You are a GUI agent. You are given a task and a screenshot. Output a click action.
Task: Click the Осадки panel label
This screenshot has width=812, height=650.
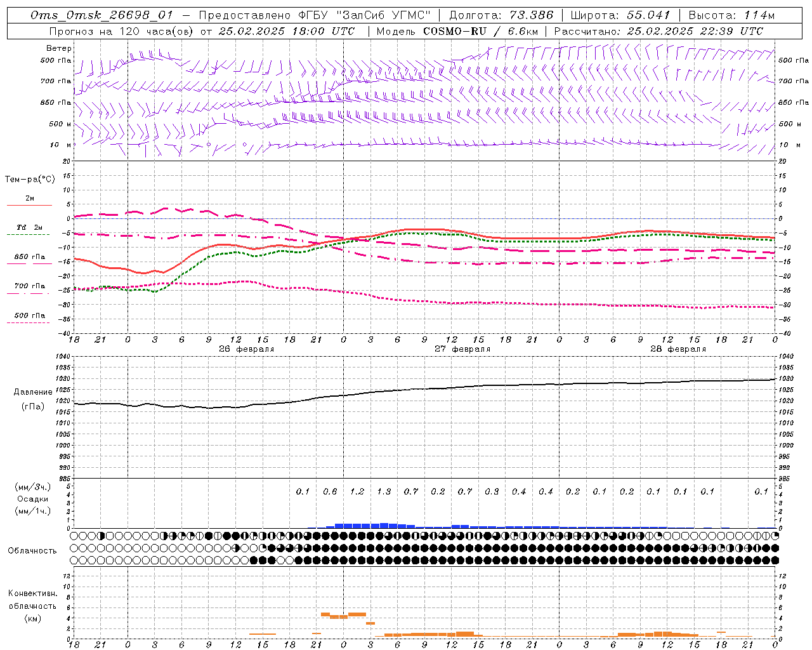33,499
